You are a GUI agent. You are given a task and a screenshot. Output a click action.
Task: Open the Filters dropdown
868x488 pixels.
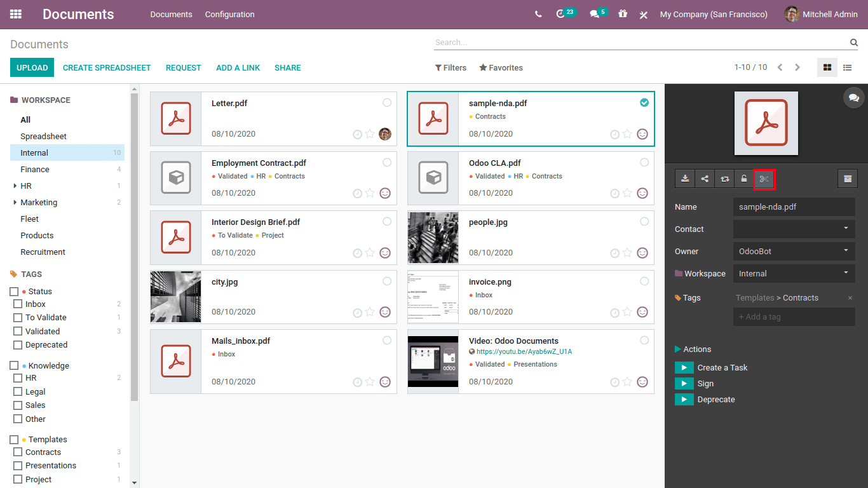[451, 67]
